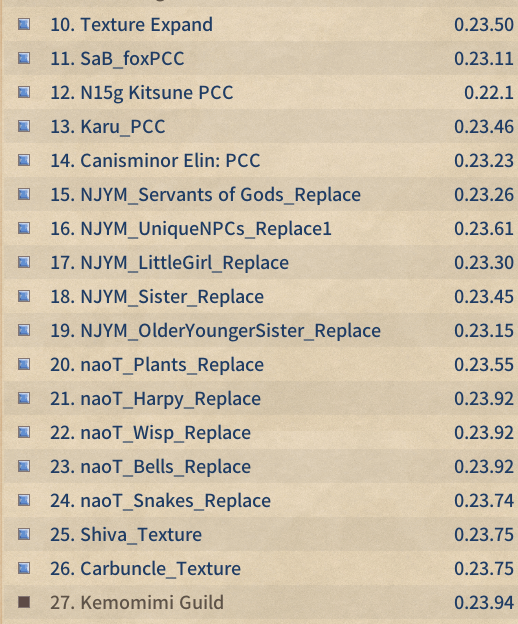The height and width of the screenshot is (624, 518).
Task: Click version 0.23.94 of Kemomimi Guild
Action: pos(484,603)
